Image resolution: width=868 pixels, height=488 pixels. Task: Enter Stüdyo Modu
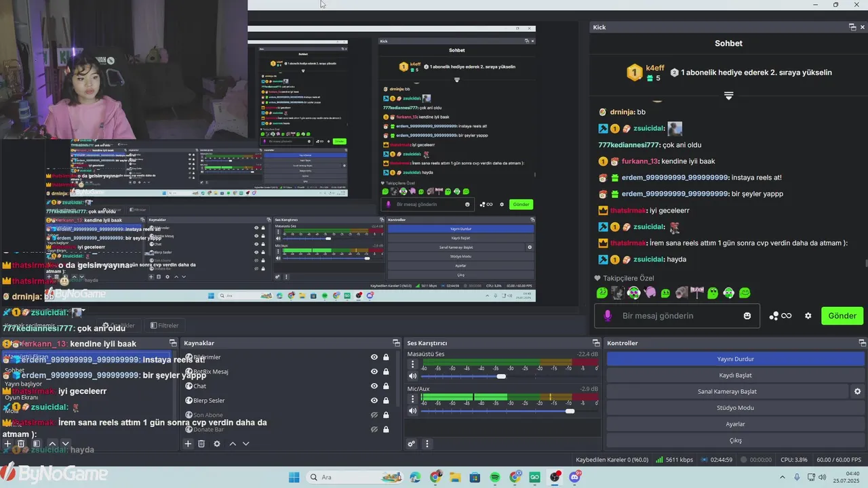coord(735,407)
